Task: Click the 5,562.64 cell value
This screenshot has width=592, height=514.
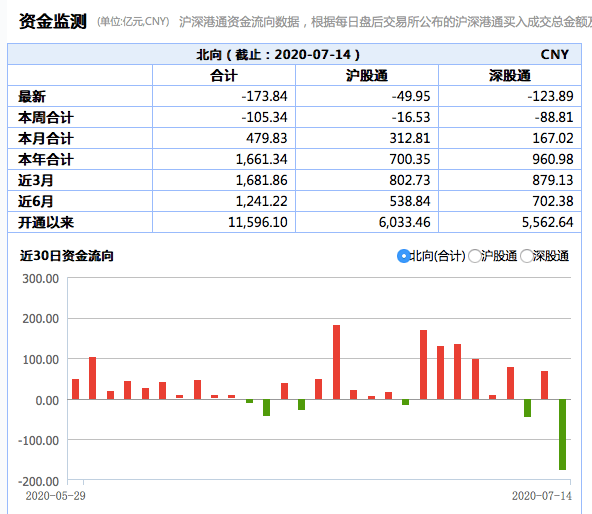Action: point(547,222)
